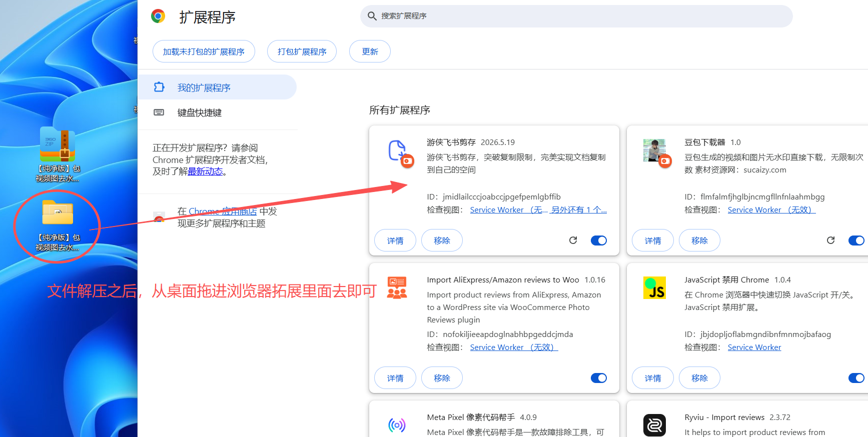Viewport: 868px width, 437px height.
Task: Click the 扩展程序 page title
Action: tap(207, 17)
